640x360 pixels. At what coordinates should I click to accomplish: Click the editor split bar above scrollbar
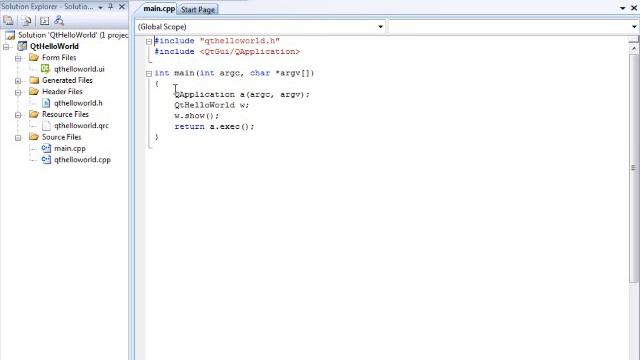pyautogui.click(x=633, y=40)
